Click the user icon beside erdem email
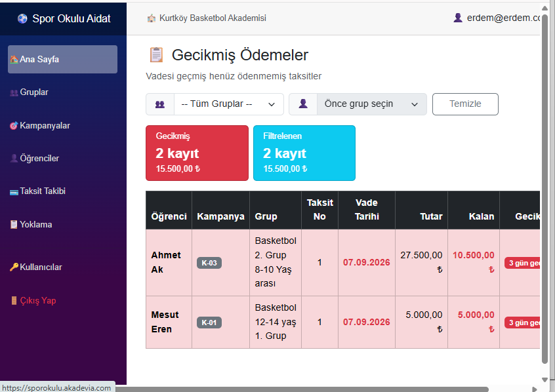Viewport: 555px width, 392px height. click(x=458, y=18)
